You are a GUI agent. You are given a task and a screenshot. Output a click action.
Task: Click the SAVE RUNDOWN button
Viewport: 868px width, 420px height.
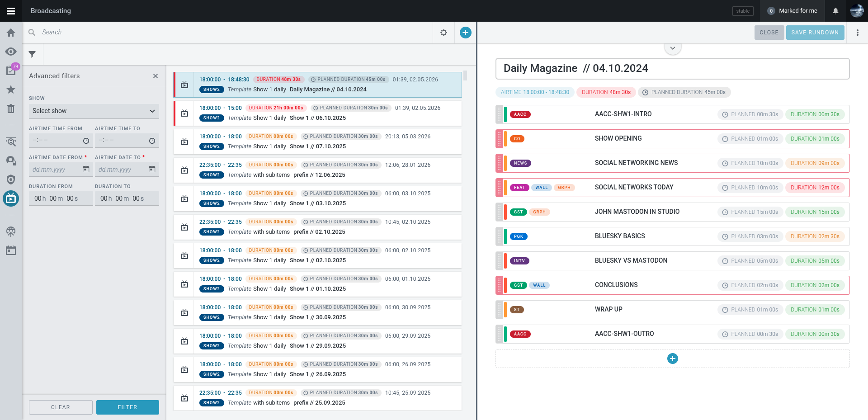pyautogui.click(x=815, y=33)
